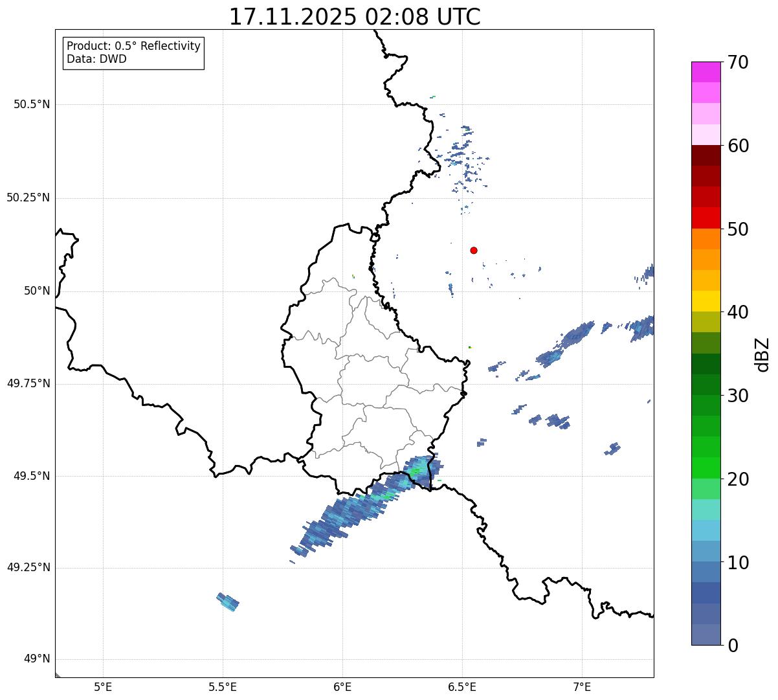Click the orange band above 45 dBZ
Viewport: 778px width, 700px height.
[x=706, y=260]
